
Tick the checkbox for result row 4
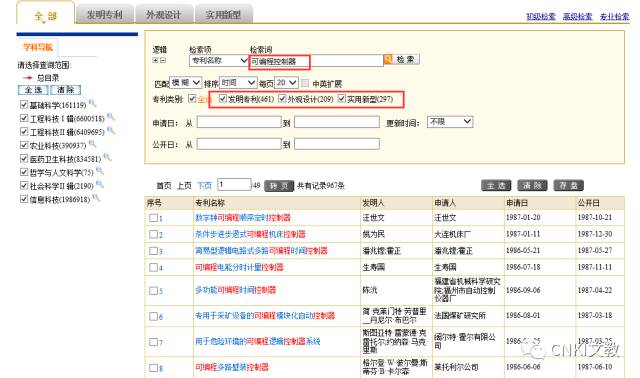pos(153,267)
